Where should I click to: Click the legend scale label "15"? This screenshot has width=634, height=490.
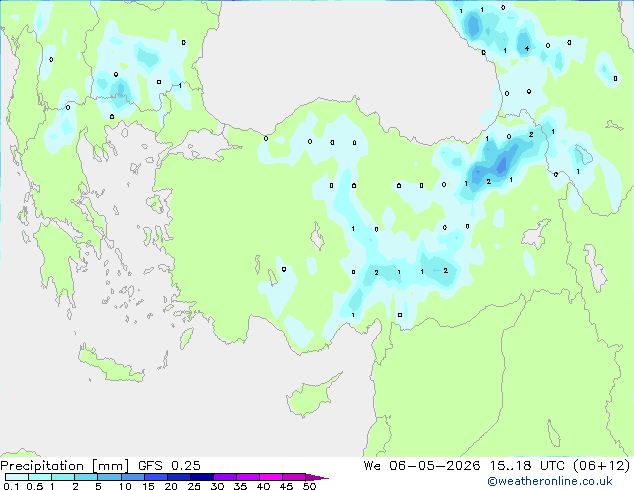tap(148, 486)
